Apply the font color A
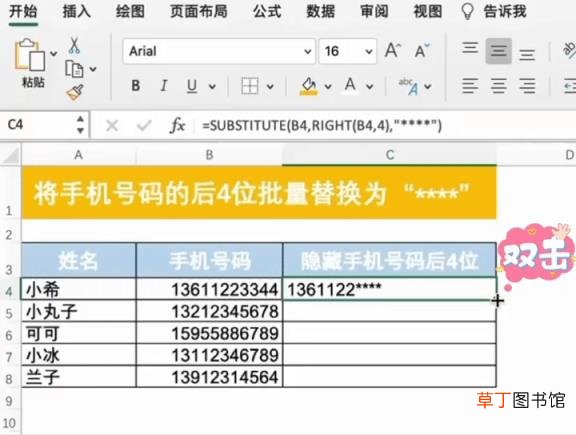Viewport: 576px width, 435px height. coord(350,86)
